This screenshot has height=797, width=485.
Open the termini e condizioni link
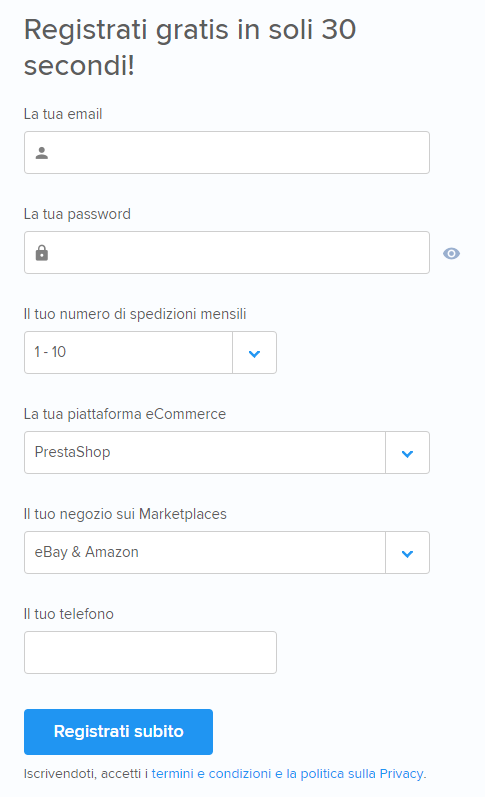pyautogui.click(x=211, y=774)
